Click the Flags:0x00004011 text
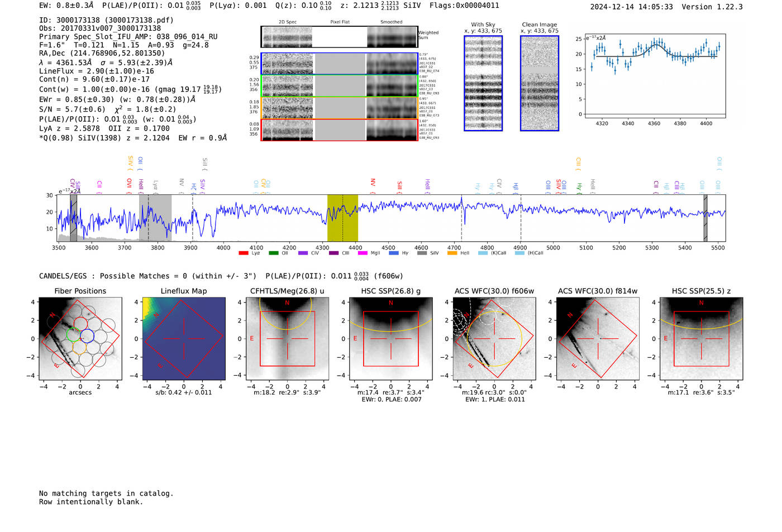Screen dimensions: 782x532 point(464,6)
